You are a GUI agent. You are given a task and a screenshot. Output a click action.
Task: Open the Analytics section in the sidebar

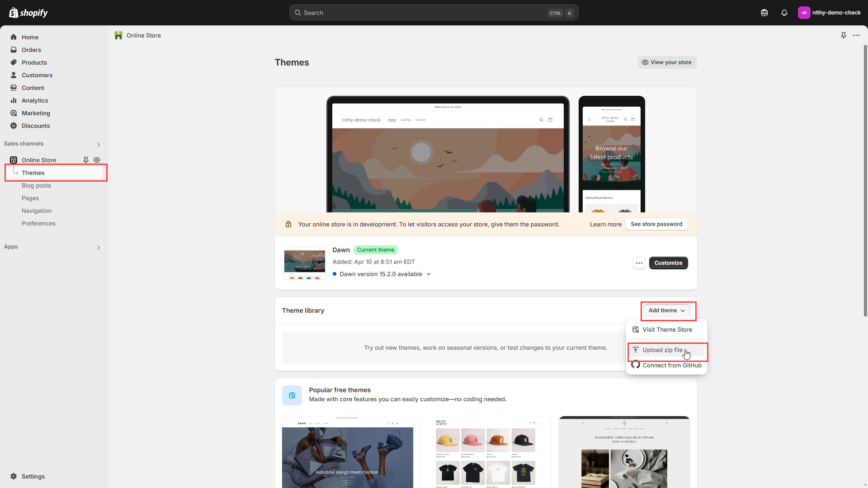click(35, 100)
